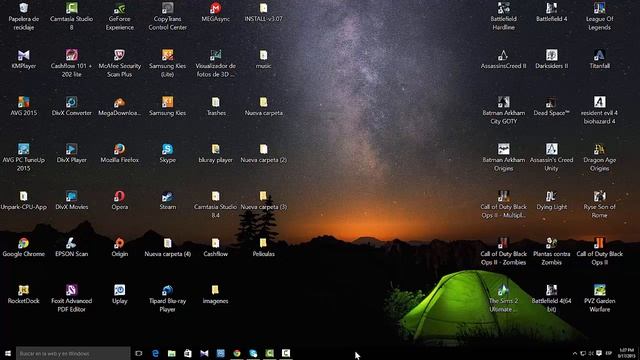Select Battlefield Hardline game shortcut
Viewport: 640px width, 360px height.
coord(503,16)
